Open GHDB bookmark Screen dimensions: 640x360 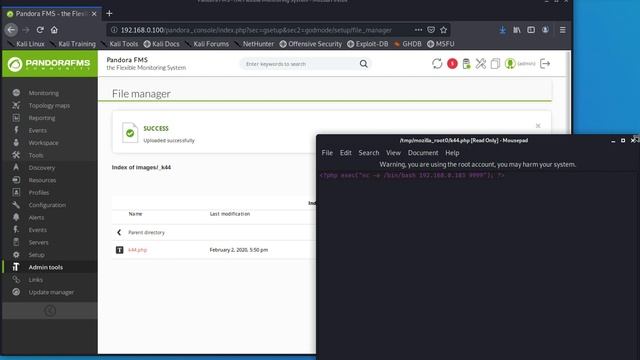pos(407,44)
